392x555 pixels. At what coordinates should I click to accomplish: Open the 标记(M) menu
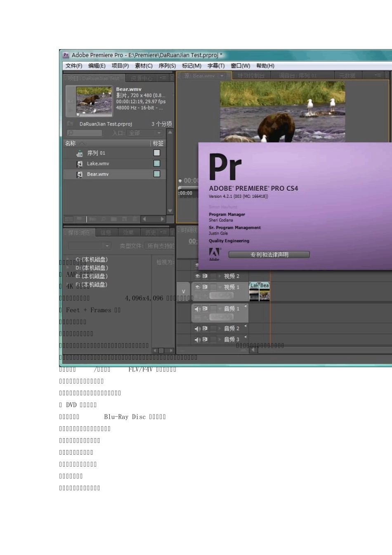pos(191,66)
